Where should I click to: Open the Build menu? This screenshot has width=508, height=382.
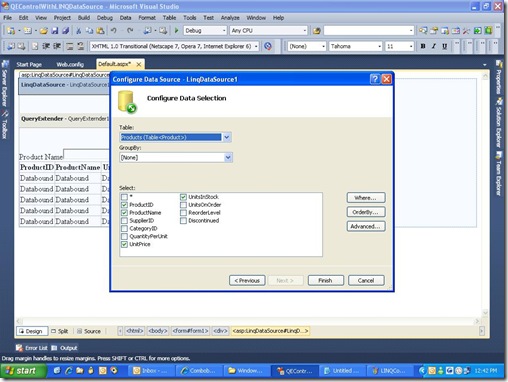click(x=84, y=18)
